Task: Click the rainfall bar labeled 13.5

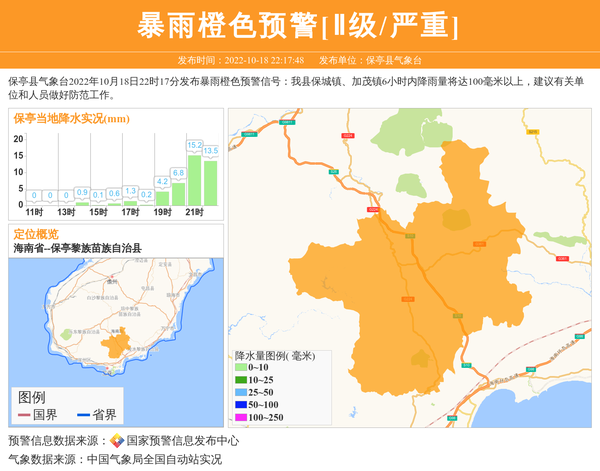Action: (x=210, y=183)
